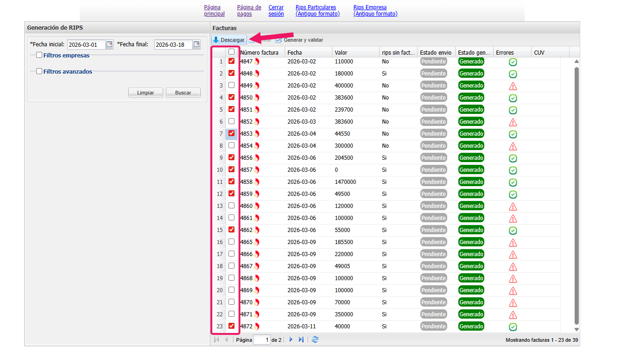Click error warning icon for invoice 4849

tap(513, 86)
